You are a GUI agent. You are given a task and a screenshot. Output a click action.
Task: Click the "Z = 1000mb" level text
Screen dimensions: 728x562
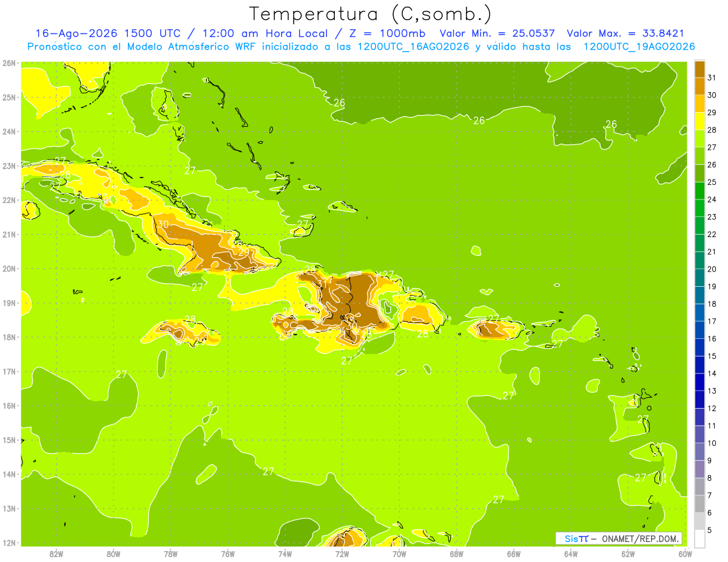point(387,33)
